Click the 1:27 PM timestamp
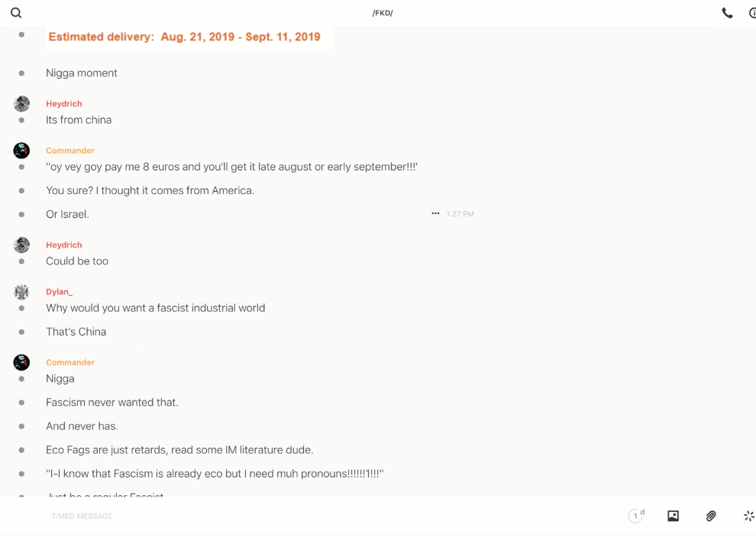This screenshot has height=535, width=756. [460, 214]
